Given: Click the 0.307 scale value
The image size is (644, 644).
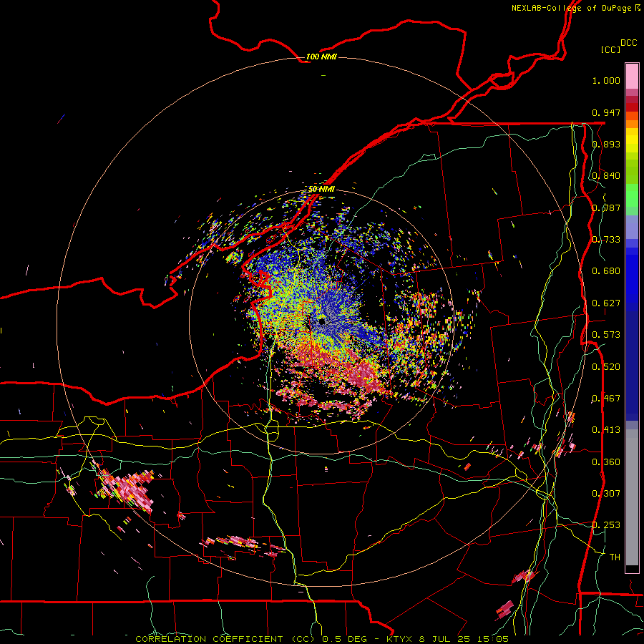Looking at the screenshot, I should coord(606,494).
